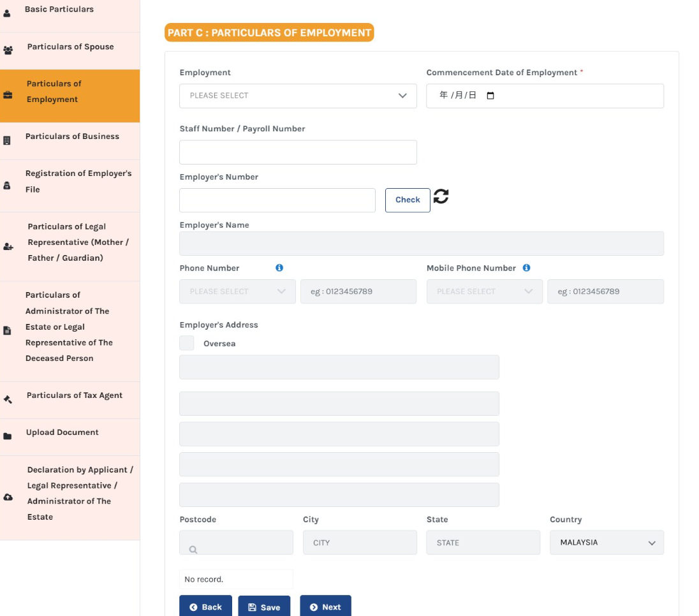This screenshot has width=699, height=616.
Task: Open the Country dropdown showing MALAYSIA
Action: [x=607, y=543]
